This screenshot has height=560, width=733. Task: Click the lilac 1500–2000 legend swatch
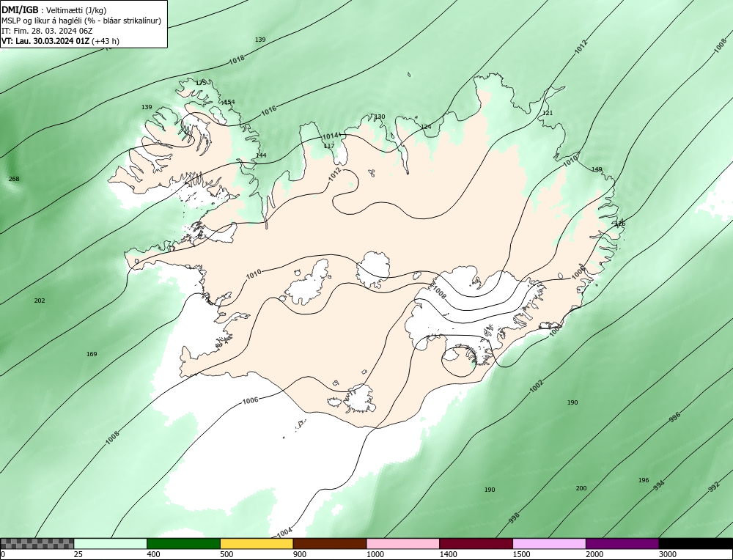coord(549,543)
